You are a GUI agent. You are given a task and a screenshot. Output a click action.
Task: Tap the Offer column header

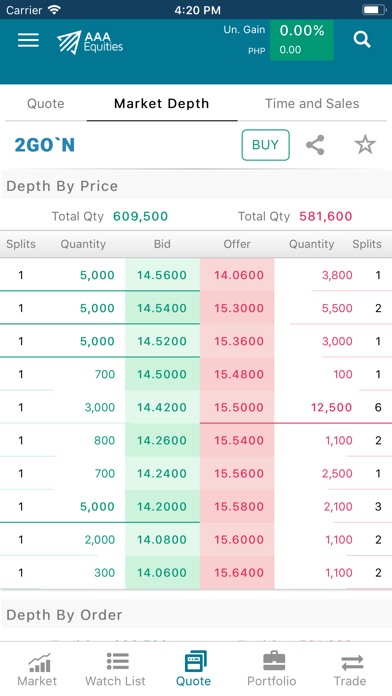(237, 244)
